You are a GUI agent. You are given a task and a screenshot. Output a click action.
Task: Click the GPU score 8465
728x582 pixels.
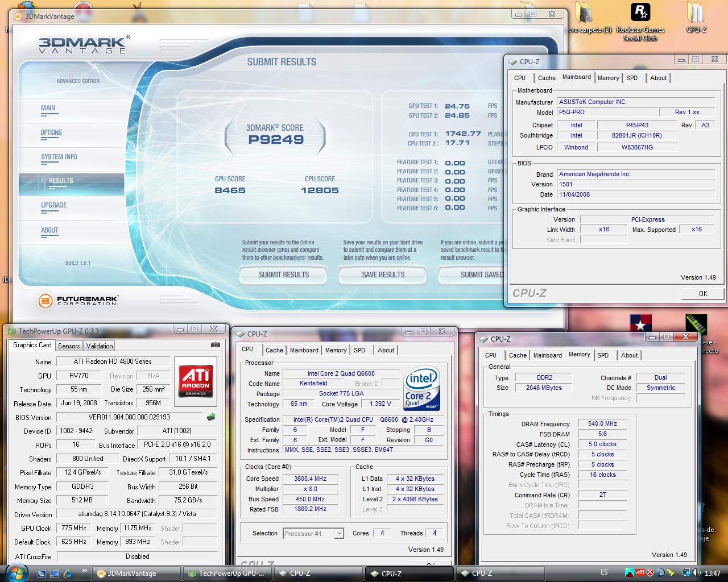point(230,190)
